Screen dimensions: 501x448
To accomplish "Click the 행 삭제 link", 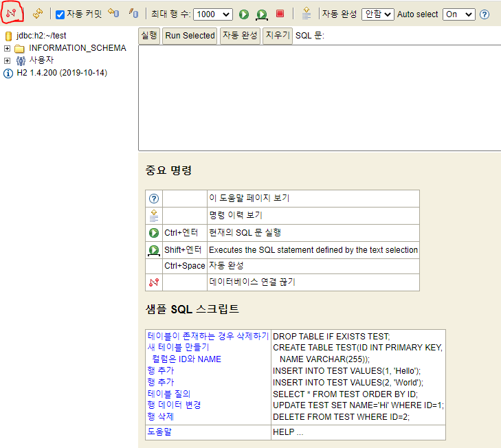I will [x=161, y=416].
